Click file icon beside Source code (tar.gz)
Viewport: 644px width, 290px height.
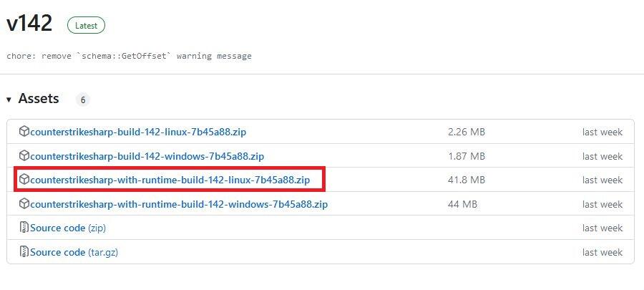pos(24,252)
